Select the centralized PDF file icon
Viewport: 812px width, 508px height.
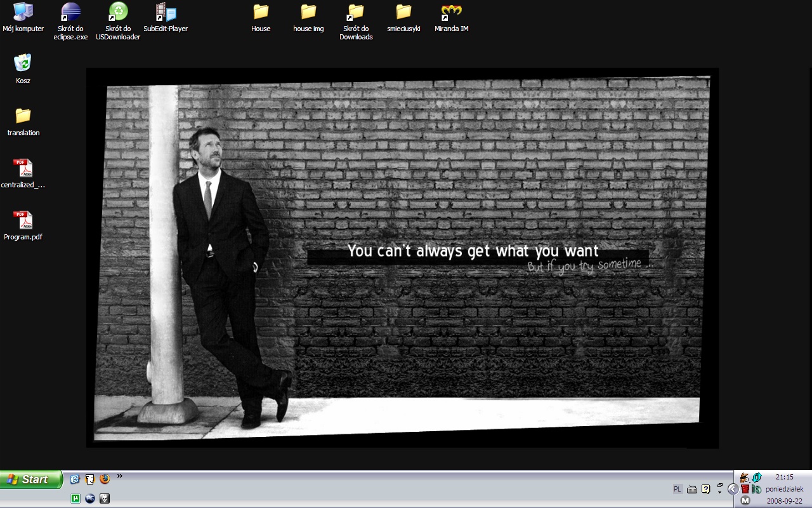(x=23, y=169)
